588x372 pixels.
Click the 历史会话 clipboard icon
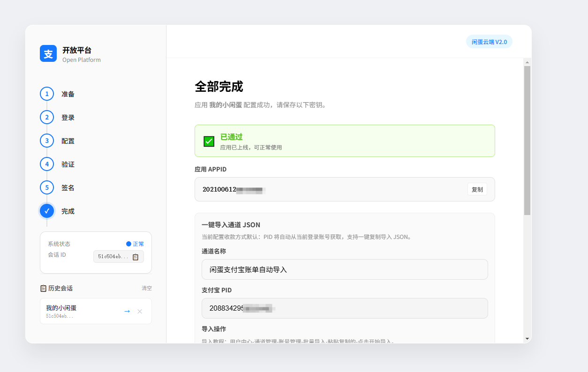coord(44,288)
